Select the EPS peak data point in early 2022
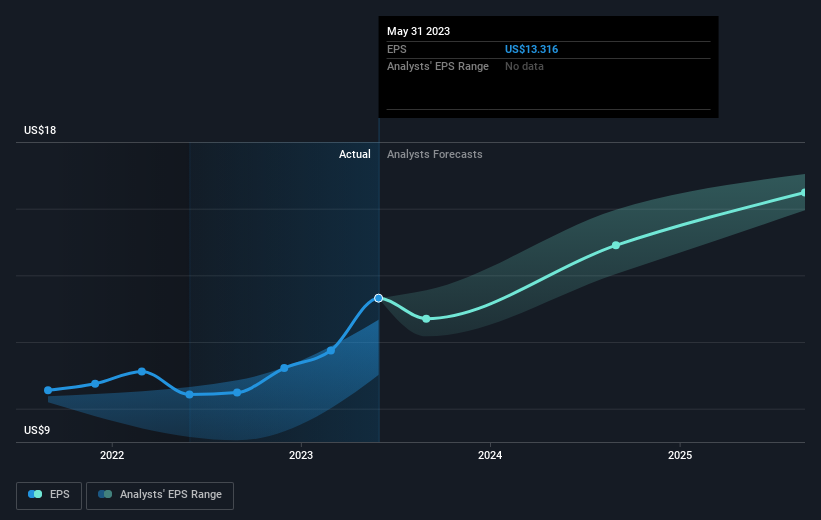Image resolution: width=821 pixels, height=520 pixels. point(142,371)
